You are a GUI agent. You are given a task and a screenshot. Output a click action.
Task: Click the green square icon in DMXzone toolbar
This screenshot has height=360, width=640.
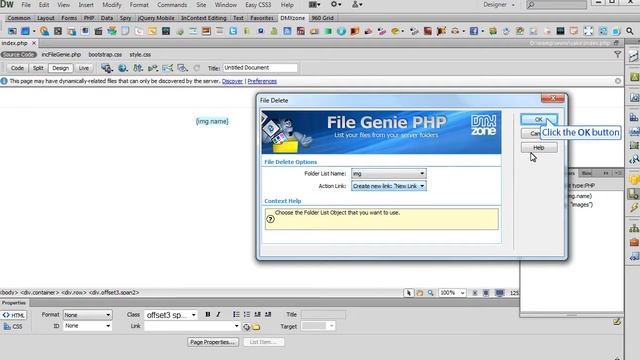click(x=328, y=31)
